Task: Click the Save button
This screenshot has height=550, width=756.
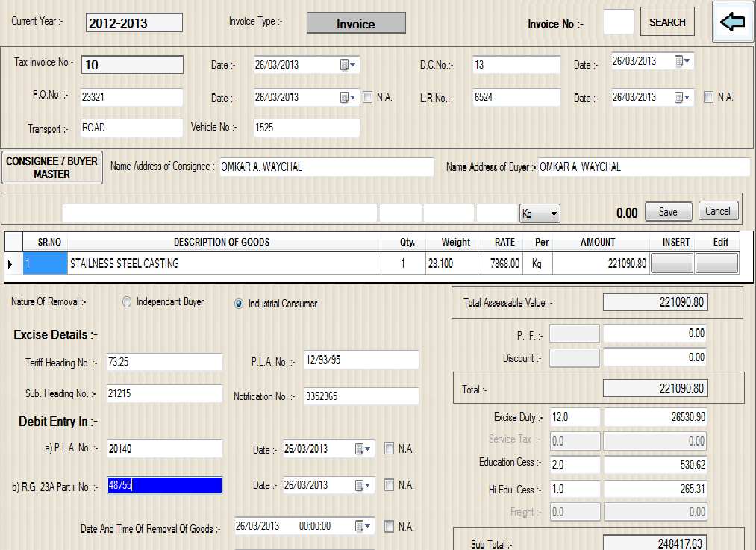Action: [x=668, y=212]
